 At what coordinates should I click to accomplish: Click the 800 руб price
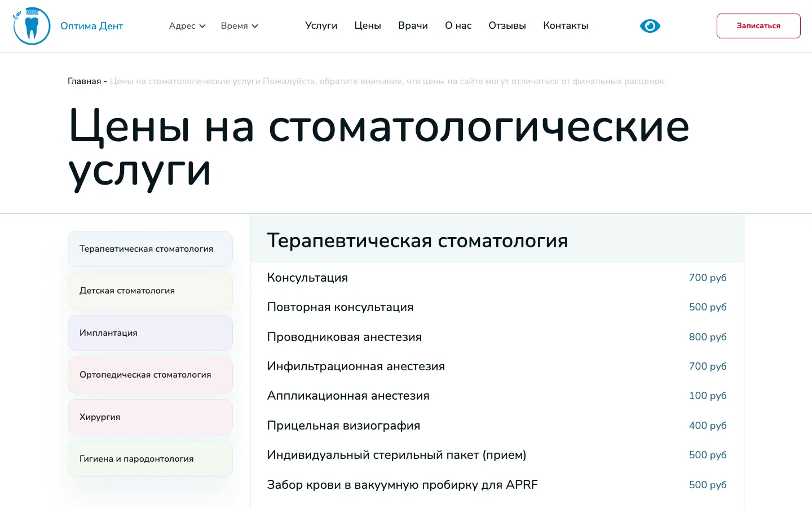pos(708,337)
